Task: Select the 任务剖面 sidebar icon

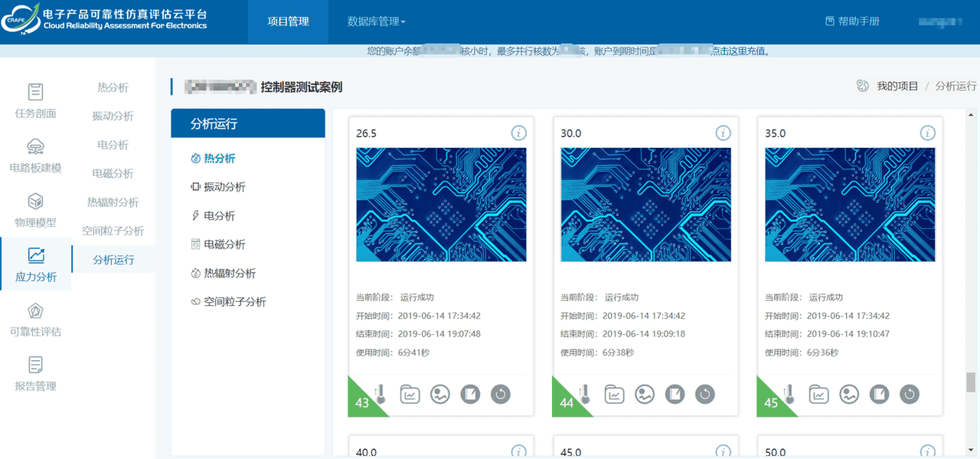Action: pyautogui.click(x=35, y=100)
